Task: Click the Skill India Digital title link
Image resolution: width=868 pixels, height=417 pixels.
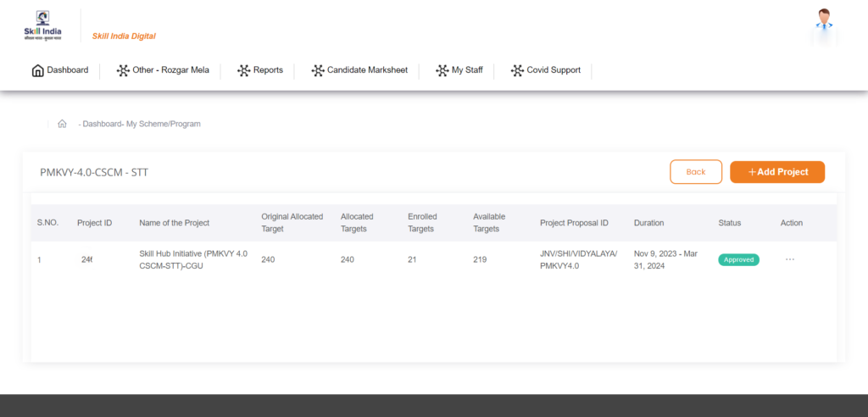Action: pyautogui.click(x=124, y=36)
